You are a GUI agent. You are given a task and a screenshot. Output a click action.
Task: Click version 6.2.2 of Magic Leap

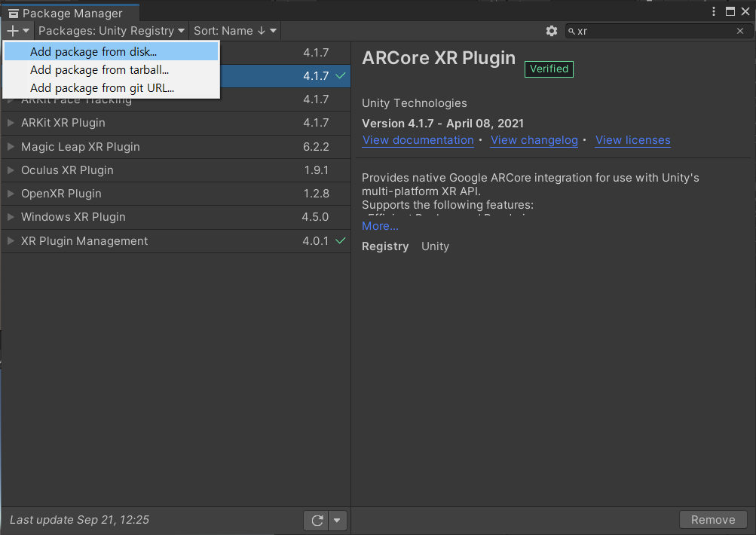pyautogui.click(x=316, y=146)
